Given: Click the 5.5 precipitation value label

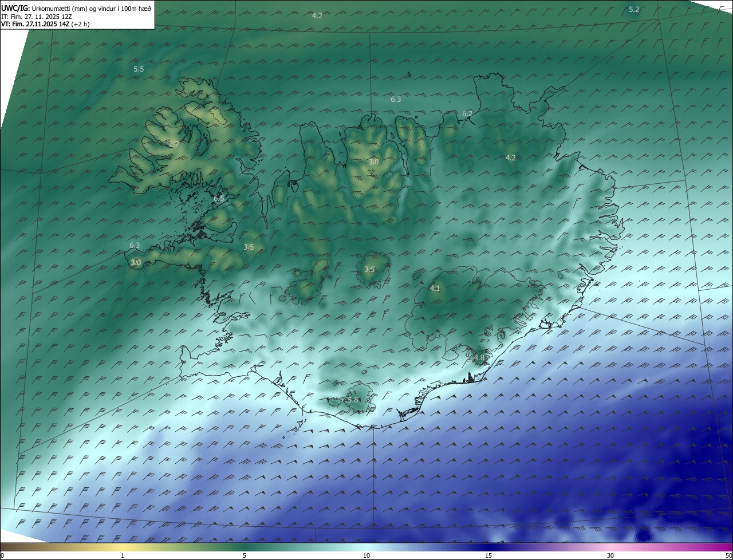Looking at the screenshot, I should pyautogui.click(x=139, y=69).
